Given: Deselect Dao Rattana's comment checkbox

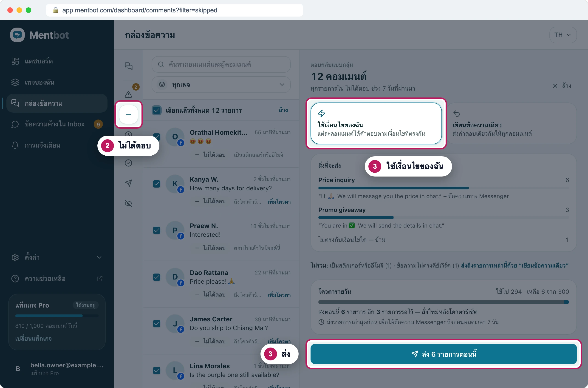Looking at the screenshot, I should [x=156, y=277].
